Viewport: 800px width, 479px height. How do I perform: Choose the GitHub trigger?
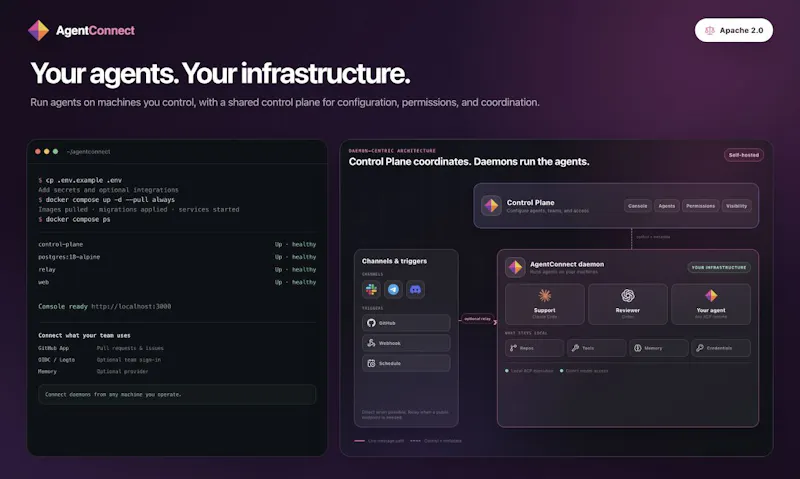(x=406, y=323)
